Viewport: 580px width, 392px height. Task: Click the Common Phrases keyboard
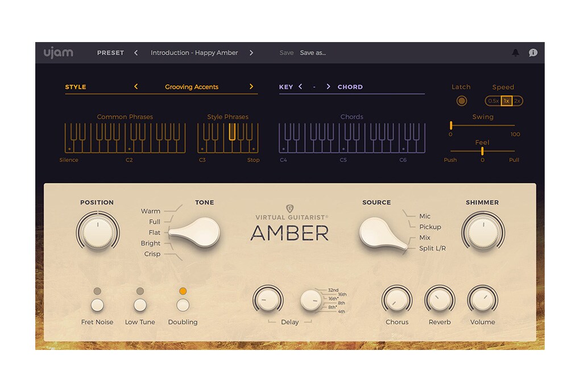click(x=125, y=138)
